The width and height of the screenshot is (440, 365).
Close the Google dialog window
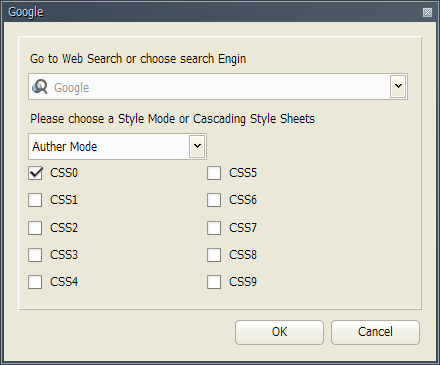tap(427, 12)
